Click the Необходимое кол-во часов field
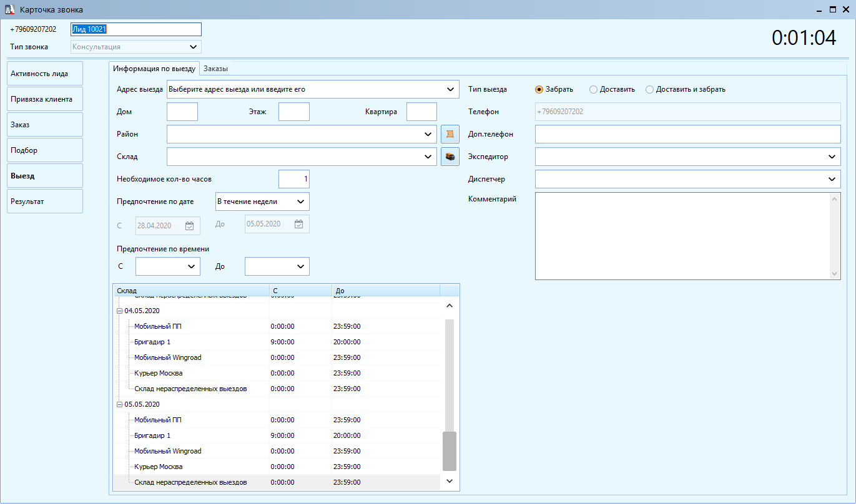The image size is (856, 504). coord(294,179)
